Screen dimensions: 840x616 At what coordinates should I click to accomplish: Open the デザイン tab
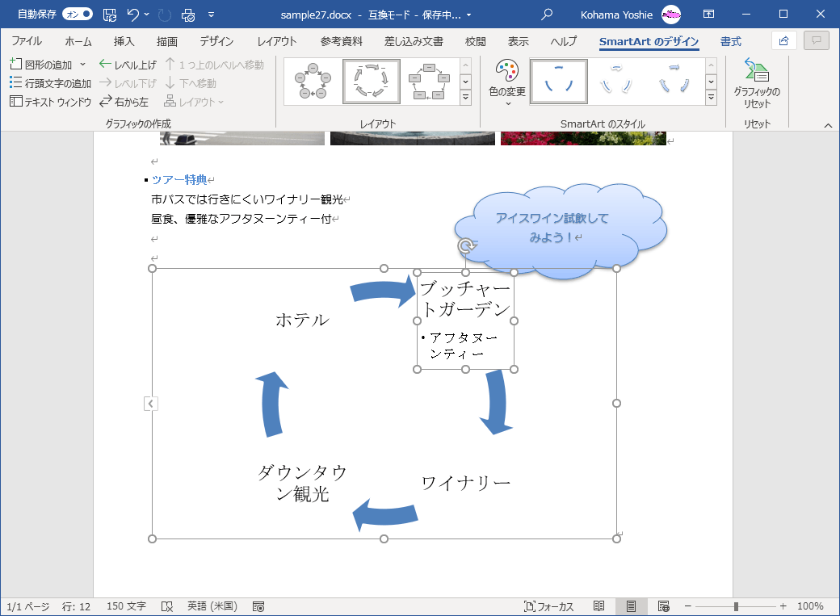[x=217, y=41]
